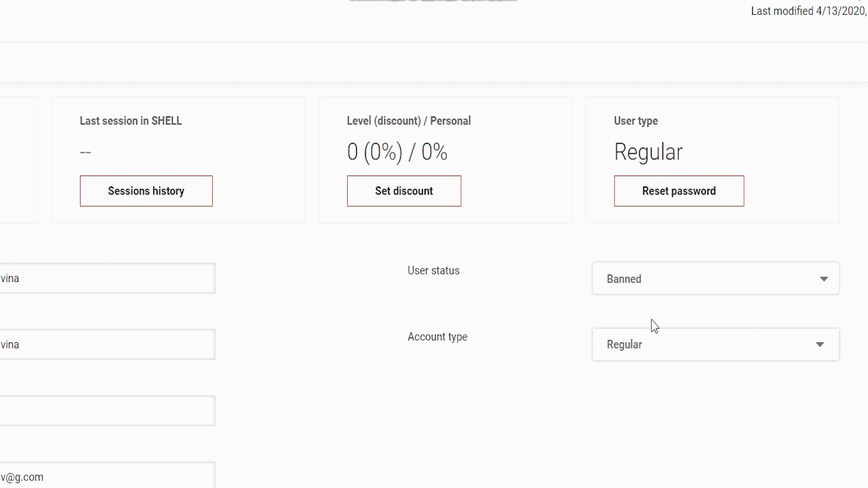Click the 'Last modified 4/13/2020' text
Screen dimensions: 868x488
click(x=808, y=11)
